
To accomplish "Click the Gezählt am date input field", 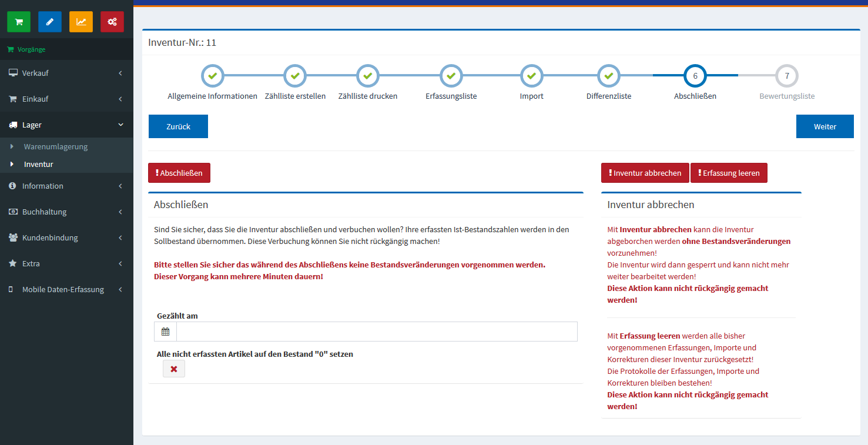I will tap(376, 332).
